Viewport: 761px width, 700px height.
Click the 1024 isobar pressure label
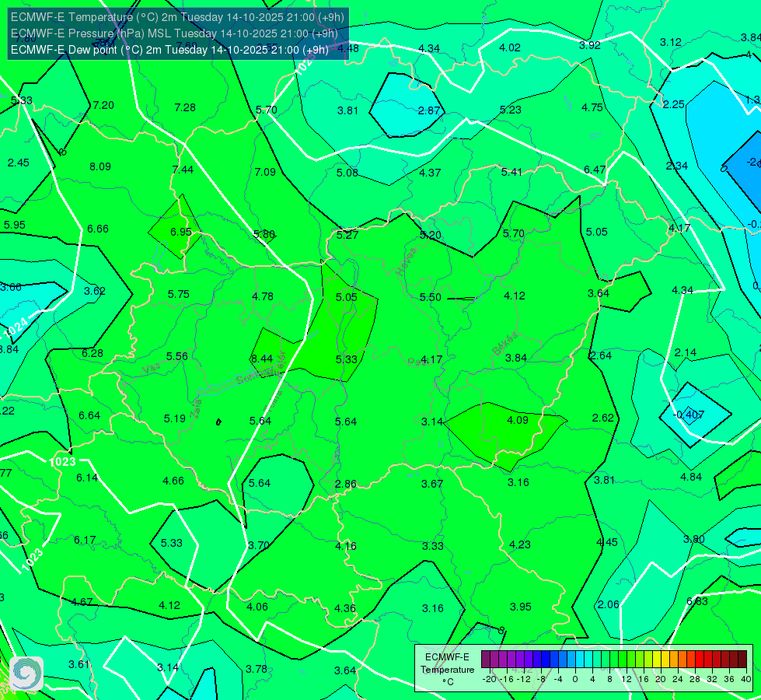click(15, 328)
